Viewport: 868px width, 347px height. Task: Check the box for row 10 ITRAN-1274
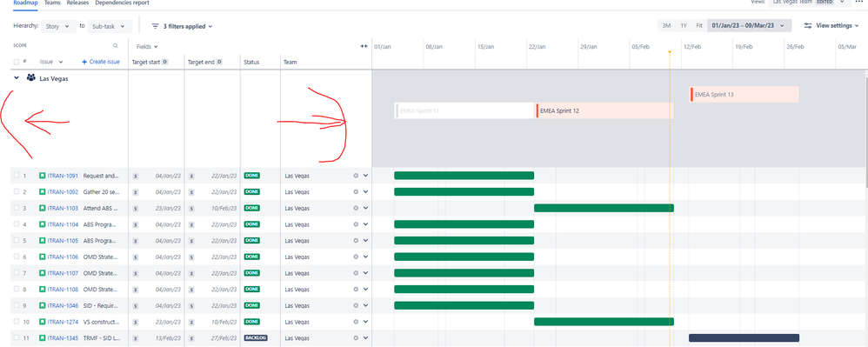tap(17, 322)
